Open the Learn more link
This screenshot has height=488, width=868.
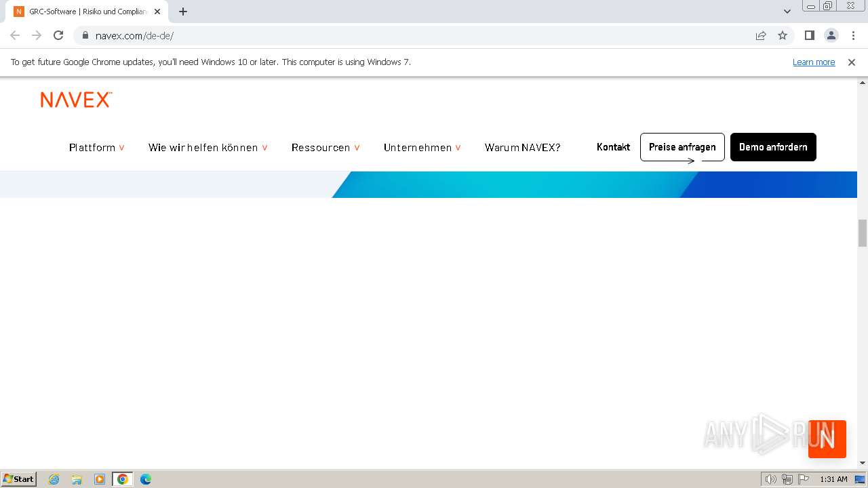click(814, 62)
